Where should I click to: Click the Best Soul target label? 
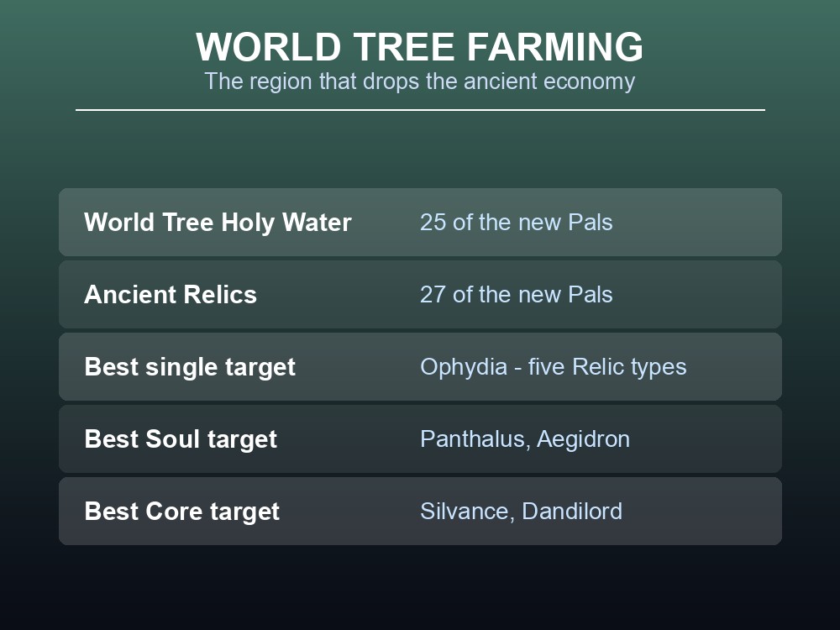tap(181, 439)
